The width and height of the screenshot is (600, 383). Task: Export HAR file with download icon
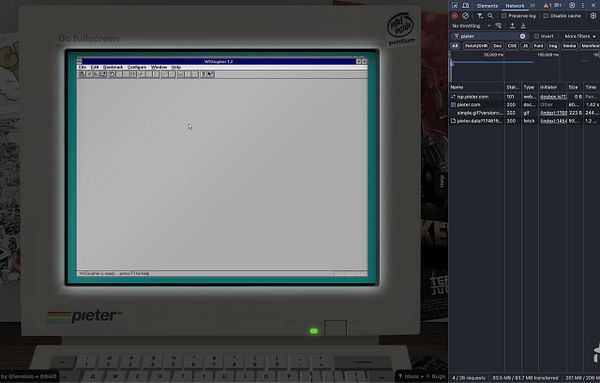pyautogui.click(x=523, y=26)
